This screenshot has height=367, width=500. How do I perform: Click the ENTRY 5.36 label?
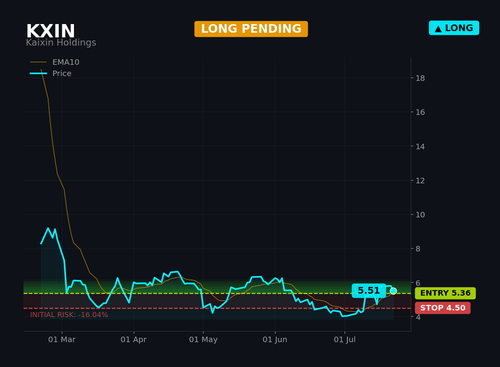point(445,293)
